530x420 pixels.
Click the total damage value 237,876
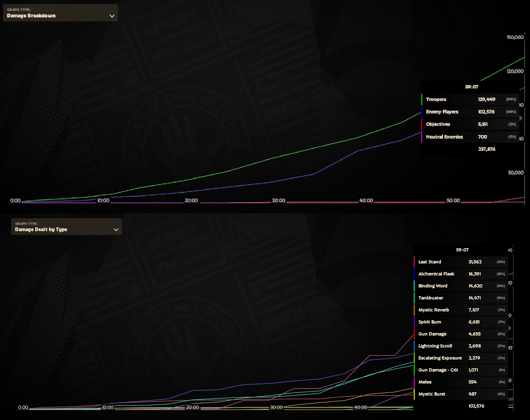pyautogui.click(x=487, y=149)
